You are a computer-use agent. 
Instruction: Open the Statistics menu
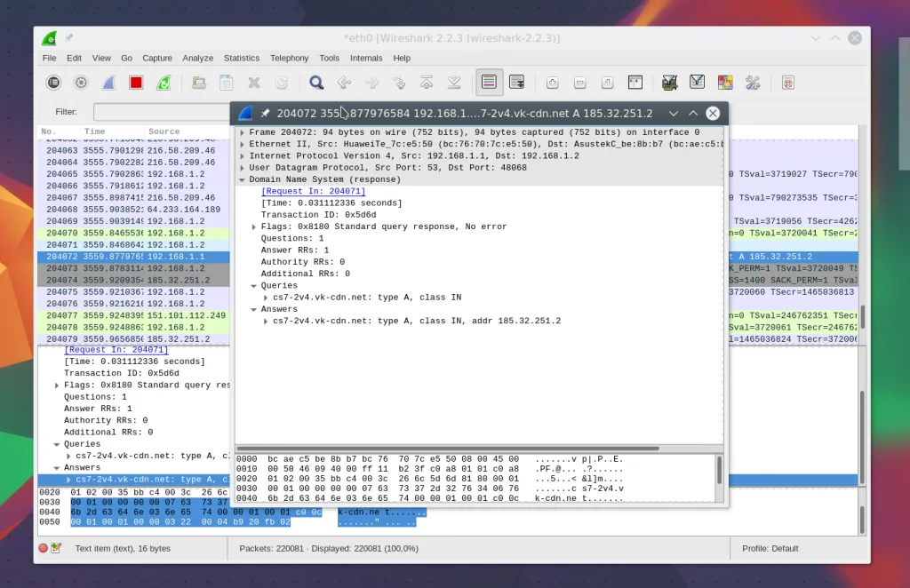[x=241, y=58]
